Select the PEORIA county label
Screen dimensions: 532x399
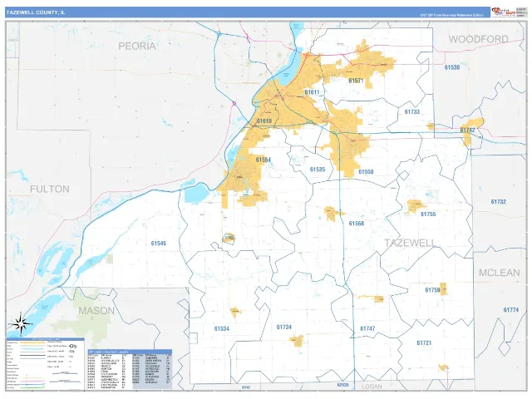coord(136,46)
